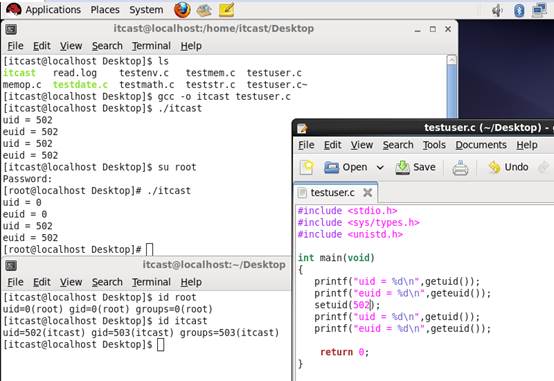
Task: Open gedit Help menu
Action: pos(527,145)
